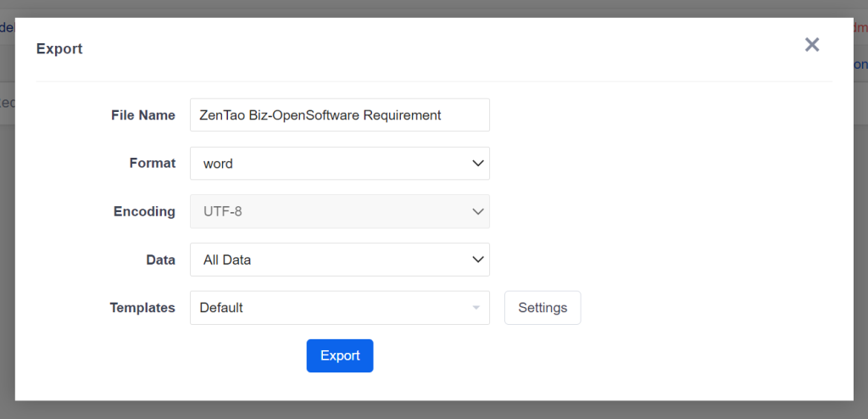Viewport: 868px width, 419px height.
Task: Click the File Name text field
Action: click(x=339, y=115)
